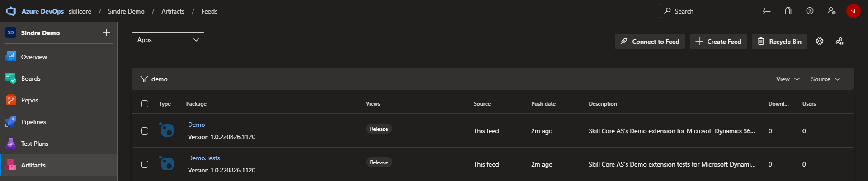Navigate to Pipelines in the sidebar
Image resolution: width=868 pixels, height=181 pixels.
(x=33, y=122)
